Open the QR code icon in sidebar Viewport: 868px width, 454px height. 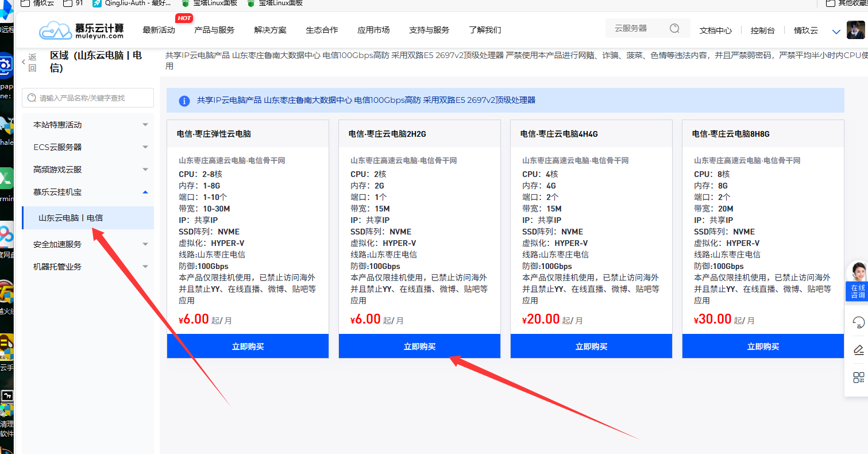click(858, 378)
